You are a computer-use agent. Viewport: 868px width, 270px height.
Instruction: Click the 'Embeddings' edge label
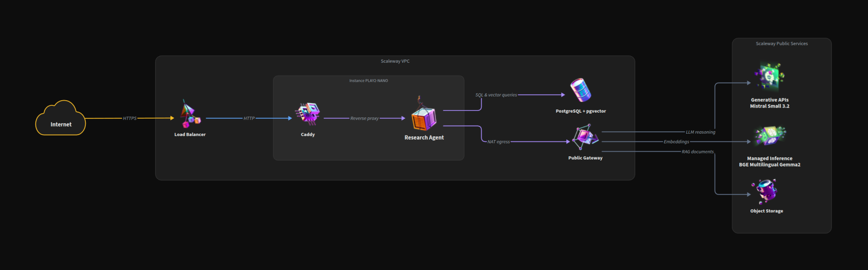(676, 142)
